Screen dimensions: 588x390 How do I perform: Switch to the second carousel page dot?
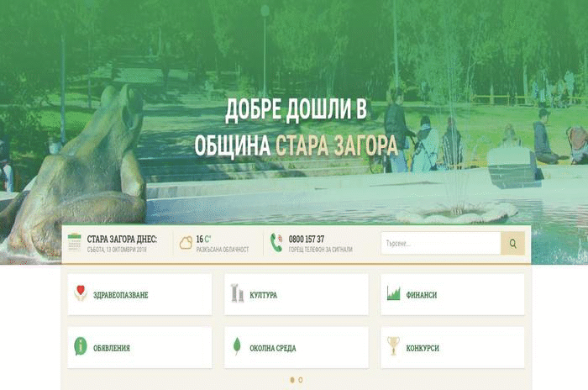click(301, 380)
